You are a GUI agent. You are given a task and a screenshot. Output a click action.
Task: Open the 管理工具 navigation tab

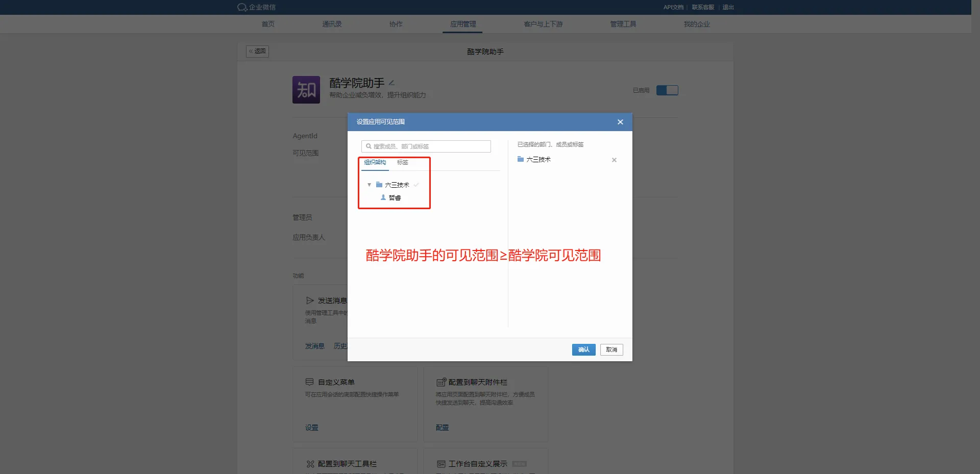pyautogui.click(x=623, y=24)
